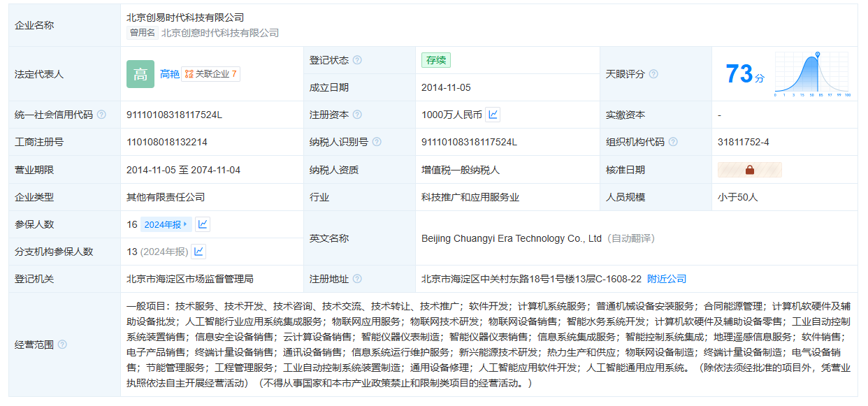Click the green 高 avatar of the legal representative

(140, 74)
